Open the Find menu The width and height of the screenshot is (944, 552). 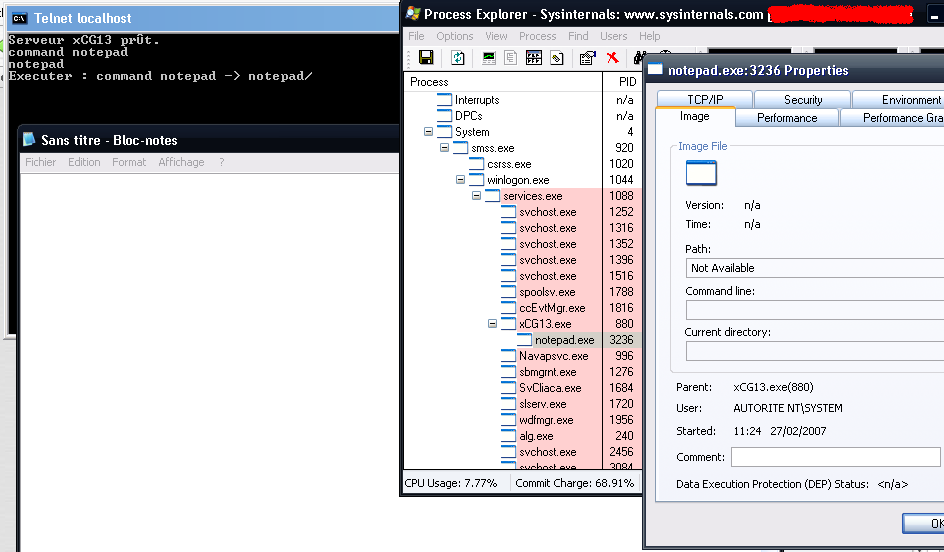tap(578, 36)
